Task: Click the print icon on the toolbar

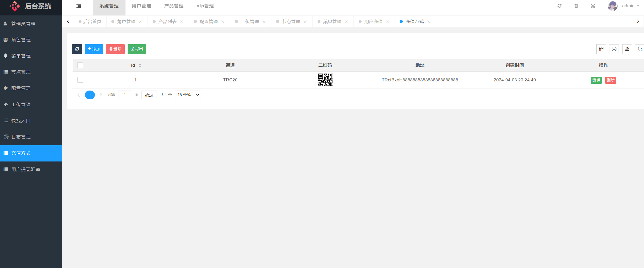Action: click(614, 49)
